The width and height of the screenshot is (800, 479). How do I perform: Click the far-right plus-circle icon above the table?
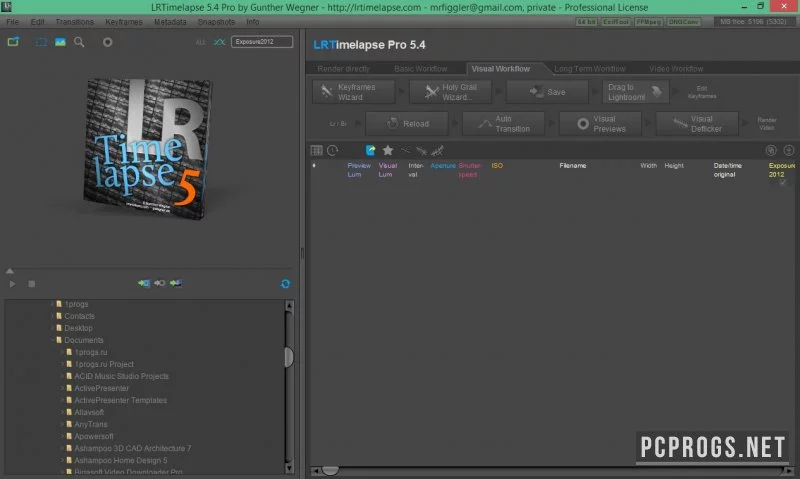click(789, 150)
